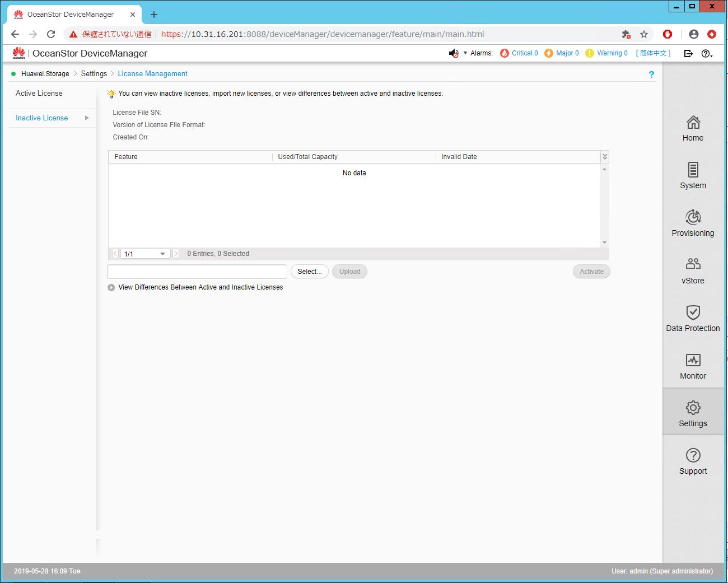Click User: admin status text

pyautogui.click(x=662, y=571)
